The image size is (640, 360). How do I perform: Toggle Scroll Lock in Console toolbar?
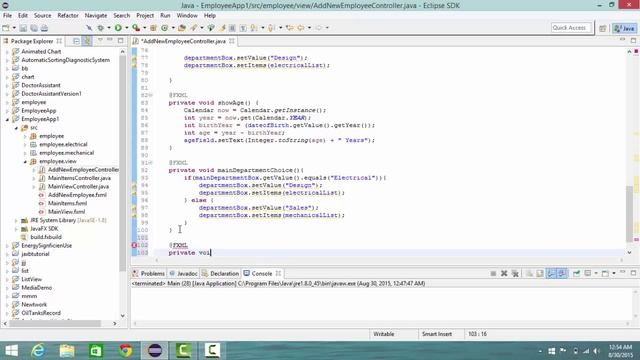[540, 273]
